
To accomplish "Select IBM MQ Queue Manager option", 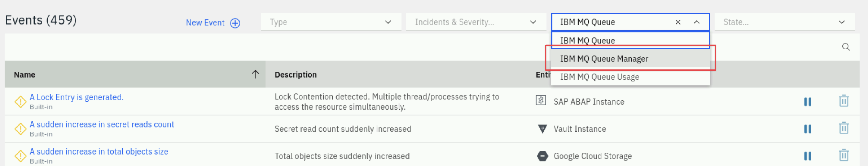I will [x=630, y=59].
